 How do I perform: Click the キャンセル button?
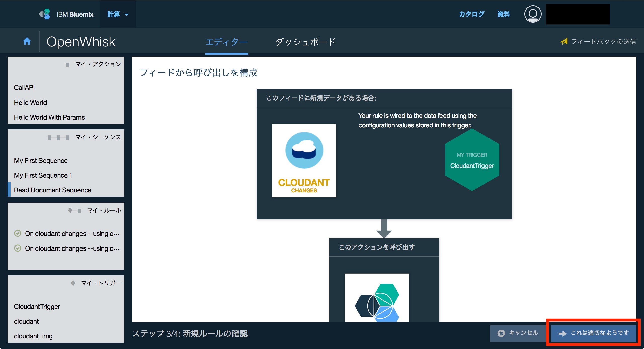(x=518, y=333)
